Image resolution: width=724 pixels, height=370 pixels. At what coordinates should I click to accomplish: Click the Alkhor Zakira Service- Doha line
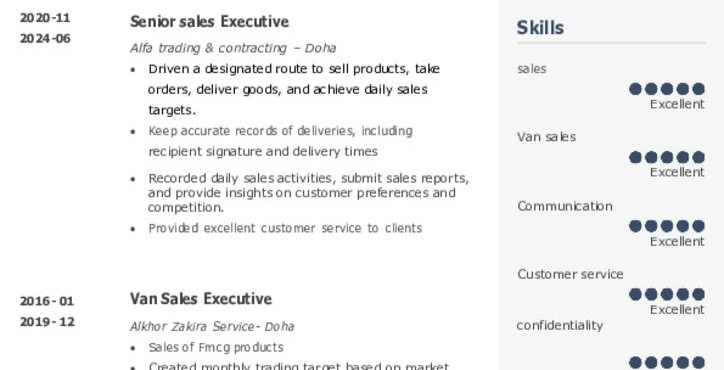212,327
